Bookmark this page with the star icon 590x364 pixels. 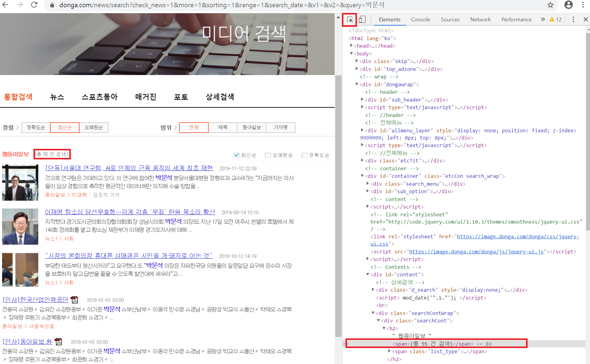551,5
